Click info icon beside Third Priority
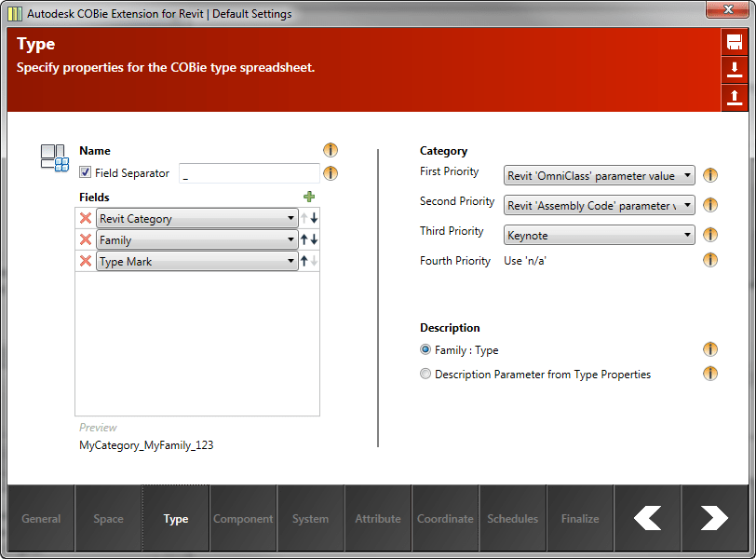 (x=710, y=235)
